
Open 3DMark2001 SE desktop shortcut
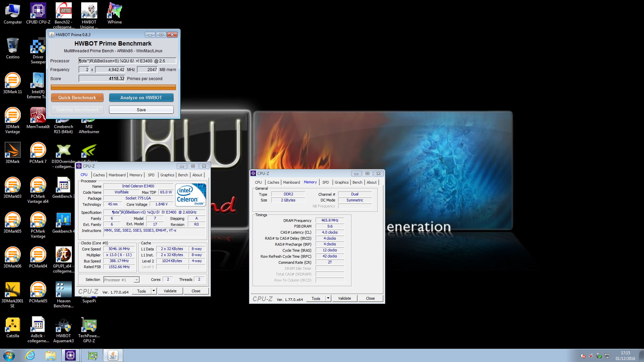point(13,294)
